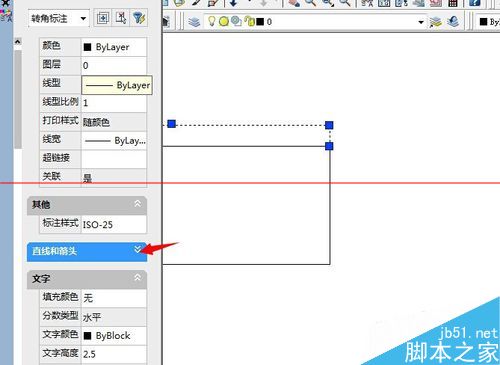Open the 线型 ByLayer dropdown field
The width and height of the screenshot is (500, 365).
(117, 85)
